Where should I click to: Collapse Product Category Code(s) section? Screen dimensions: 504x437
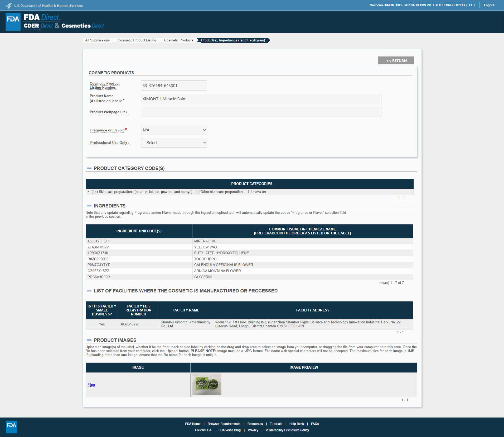(89, 168)
